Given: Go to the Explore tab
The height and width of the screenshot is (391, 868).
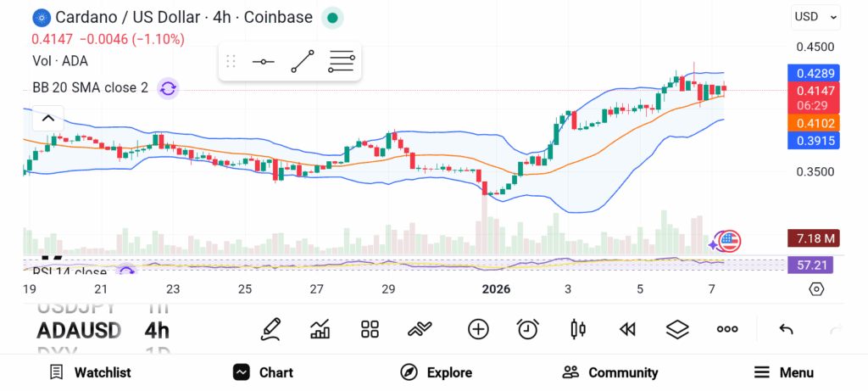Looking at the screenshot, I should click(437, 372).
